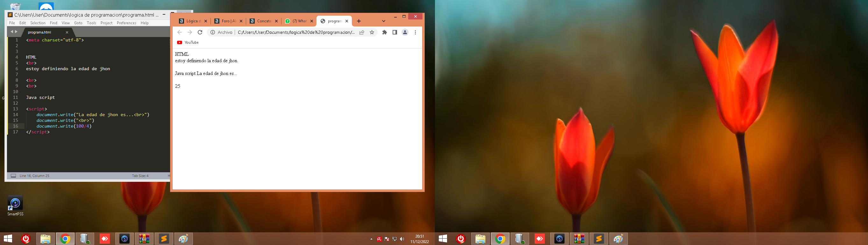This screenshot has width=868, height=245.
Task: Switch to the "(7) What" WhatsApp Chrome tab
Action: [299, 21]
